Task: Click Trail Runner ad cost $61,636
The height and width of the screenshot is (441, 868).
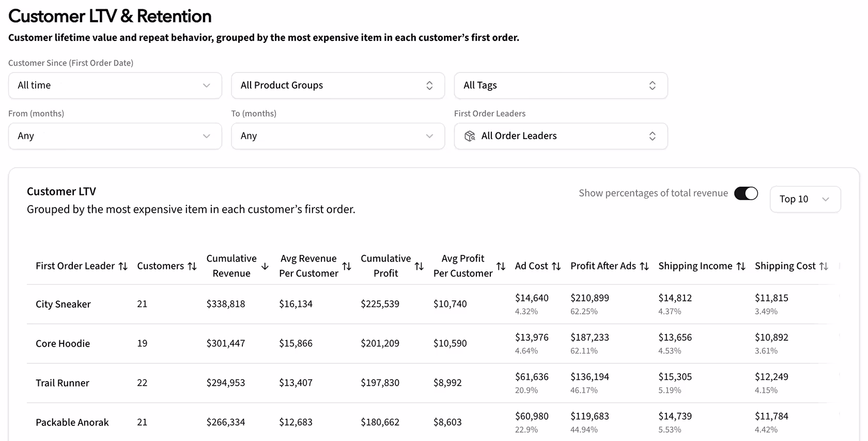Action: [x=532, y=377]
